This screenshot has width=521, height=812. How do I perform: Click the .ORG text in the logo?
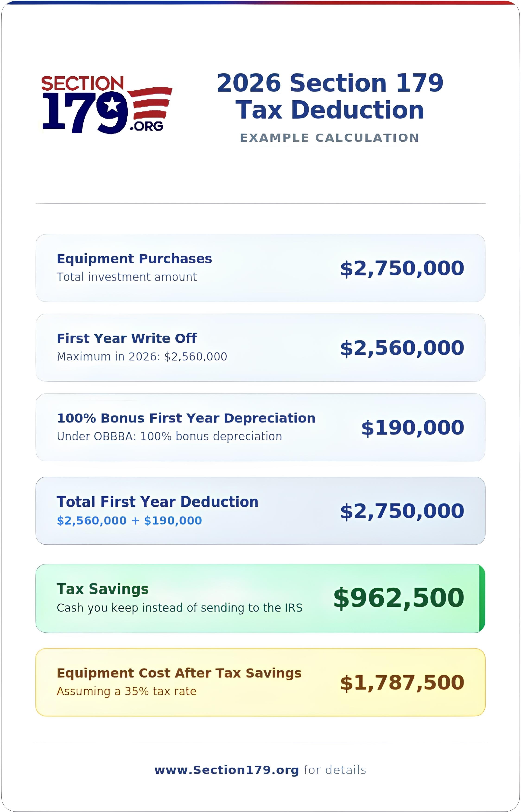pos(146,127)
